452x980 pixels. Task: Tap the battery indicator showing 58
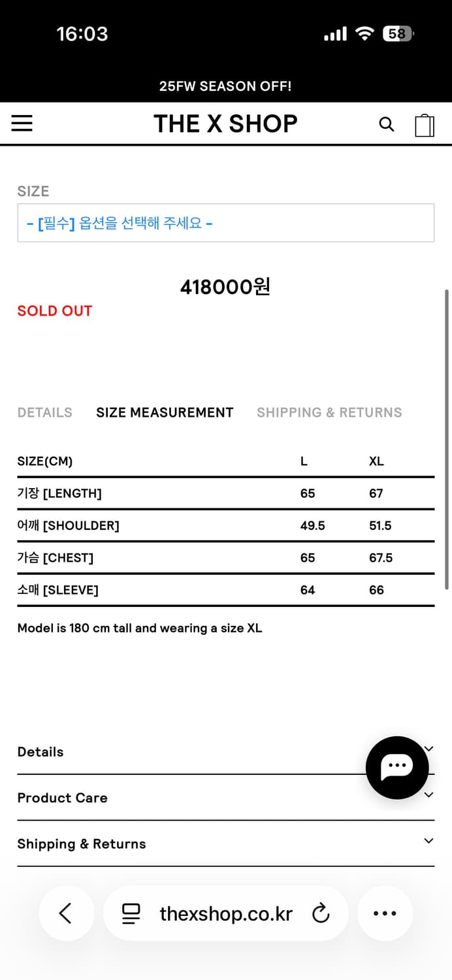(397, 33)
